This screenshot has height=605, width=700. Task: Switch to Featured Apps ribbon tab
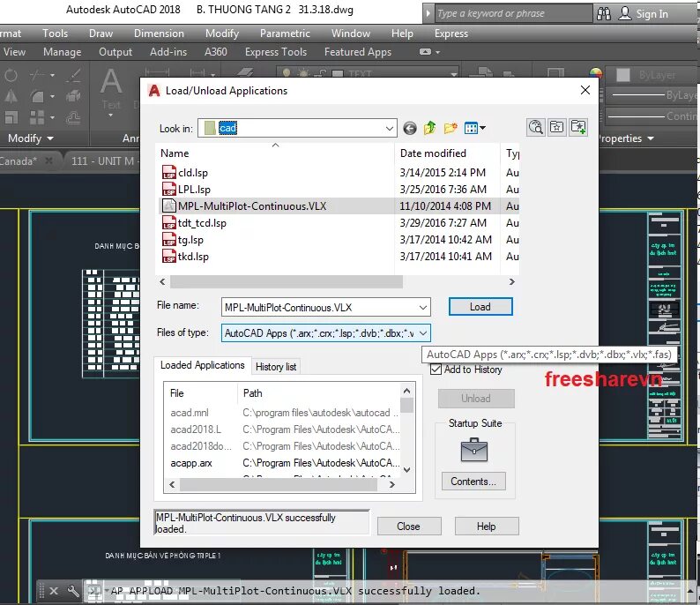click(358, 52)
